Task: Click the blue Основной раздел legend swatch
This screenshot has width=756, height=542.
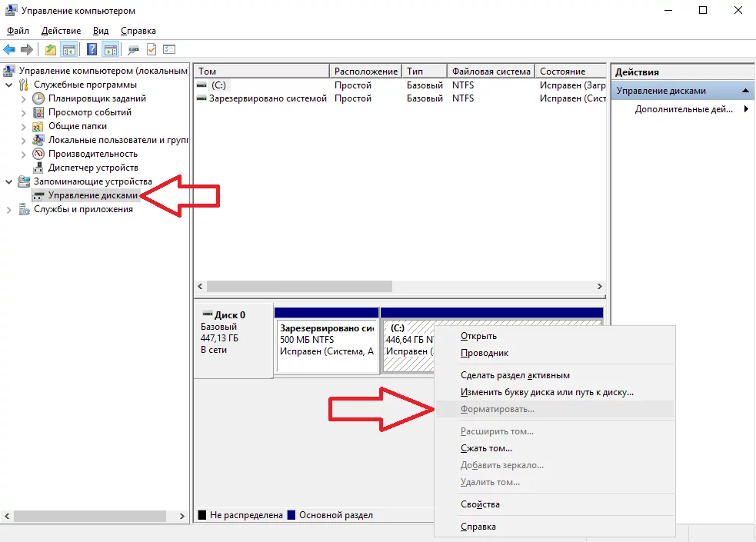Action: 291,514
